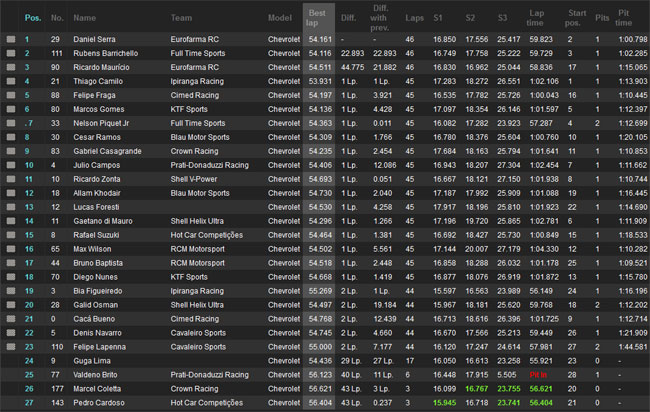Click the Pit time column header

click(625, 18)
